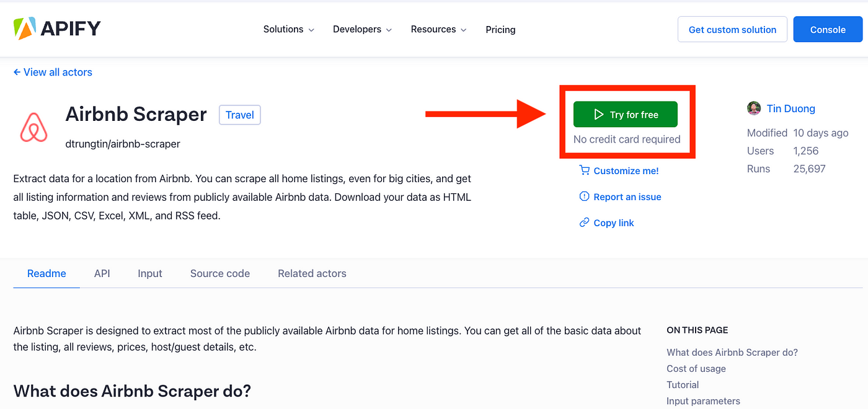The image size is (868, 409).
Task: Select the Readme tab
Action: [x=46, y=273]
